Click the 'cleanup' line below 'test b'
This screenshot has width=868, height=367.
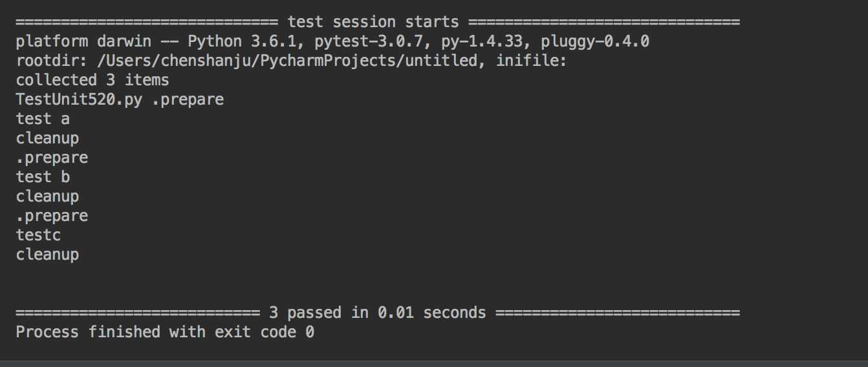(47, 197)
